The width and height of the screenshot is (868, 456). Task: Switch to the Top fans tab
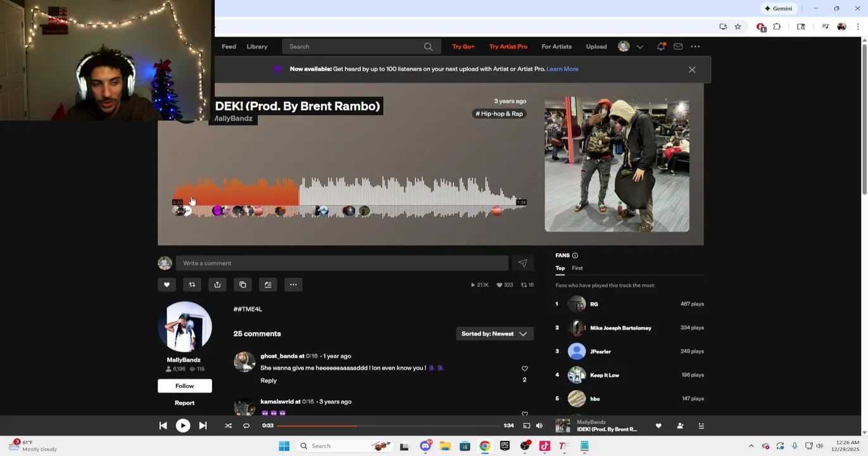[x=560, y=269]
